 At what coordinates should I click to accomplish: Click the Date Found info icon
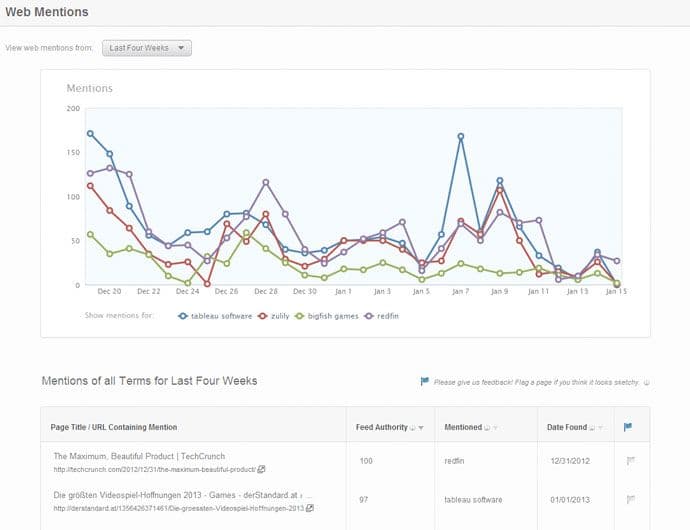tap(593, 428)
